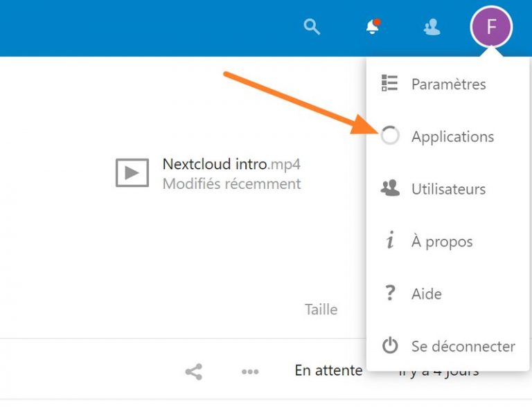Open the contacts icon in header
This screenshot has width=532, height=407.
pos(432,27)
